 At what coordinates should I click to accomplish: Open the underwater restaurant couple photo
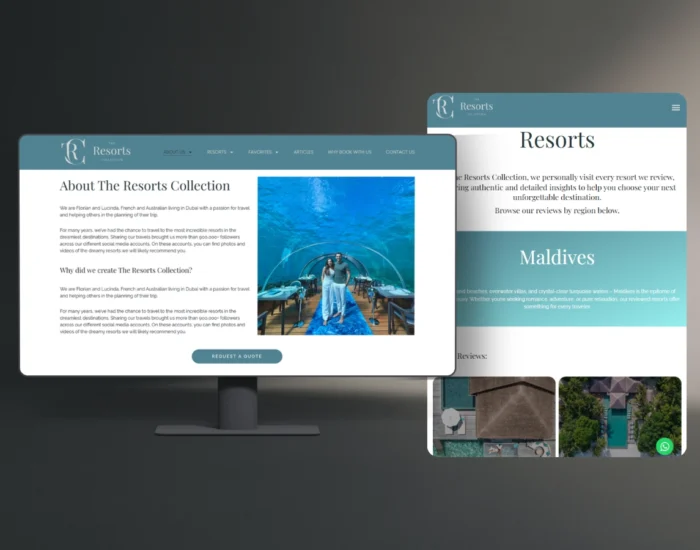pos(336,255)
